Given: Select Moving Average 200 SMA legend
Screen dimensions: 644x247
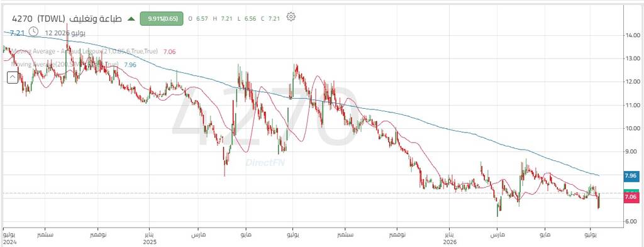Looking at the screenshot, I should point(65,64).
